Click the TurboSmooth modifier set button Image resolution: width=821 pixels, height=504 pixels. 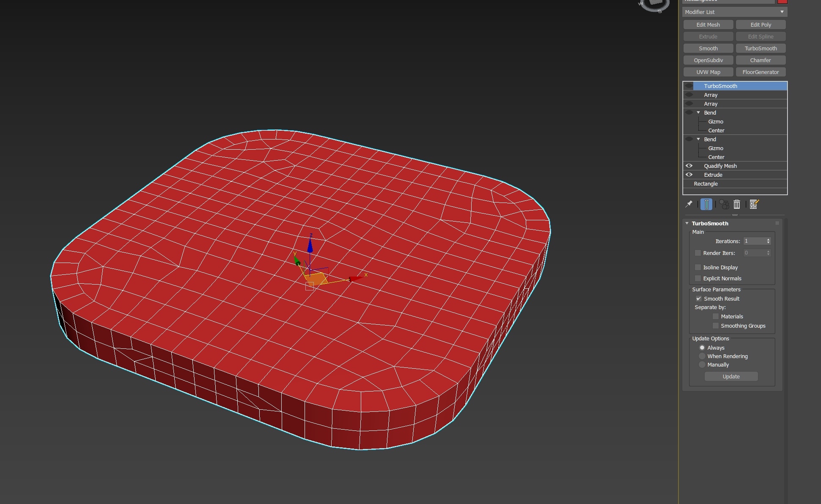[761, 48]
